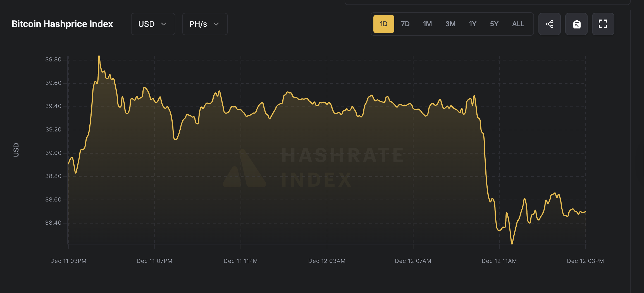Click the highlighted 1D range icon button
This screenshot has height=293, width=644.
(x=384, y=24)
